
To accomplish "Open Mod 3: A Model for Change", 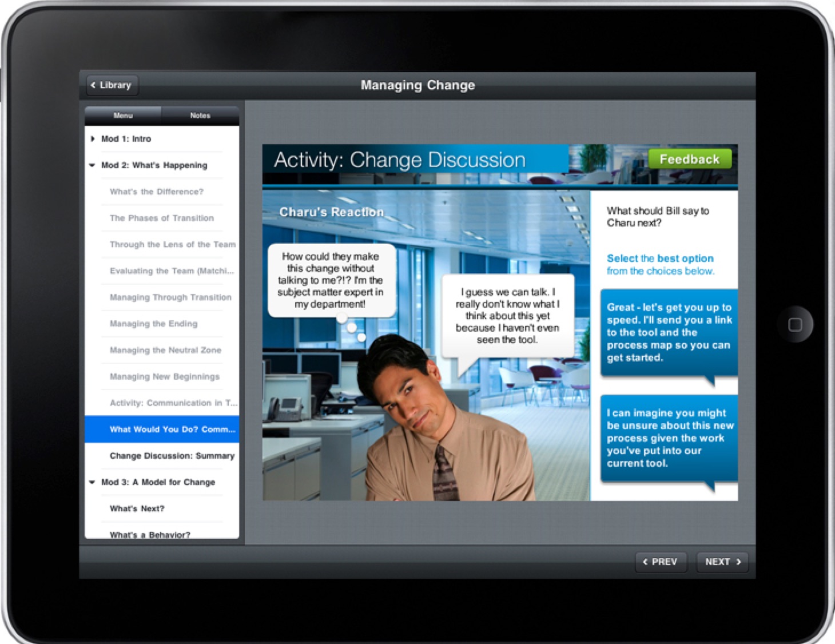I will click(x=162, y=482).
